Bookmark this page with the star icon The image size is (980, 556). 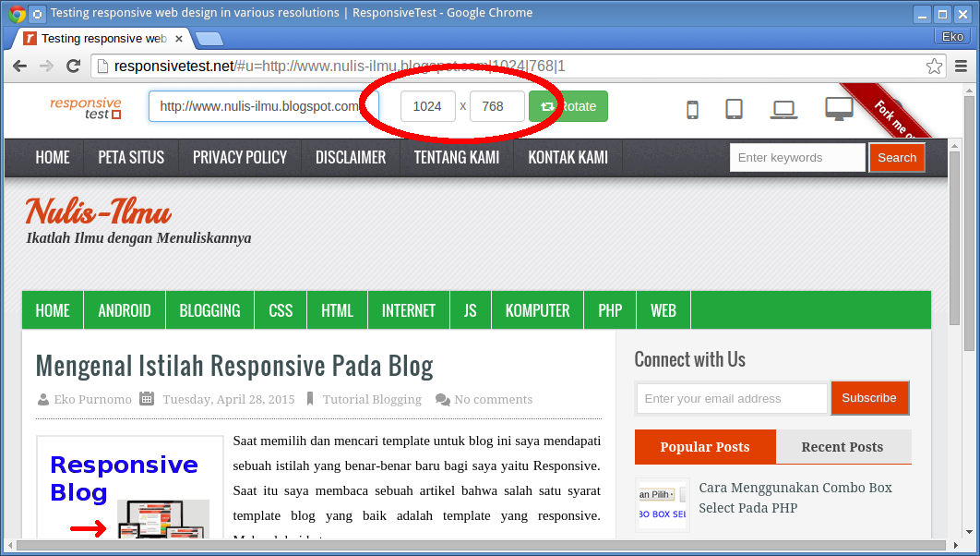pyautogui.click(x=935, y=66)
